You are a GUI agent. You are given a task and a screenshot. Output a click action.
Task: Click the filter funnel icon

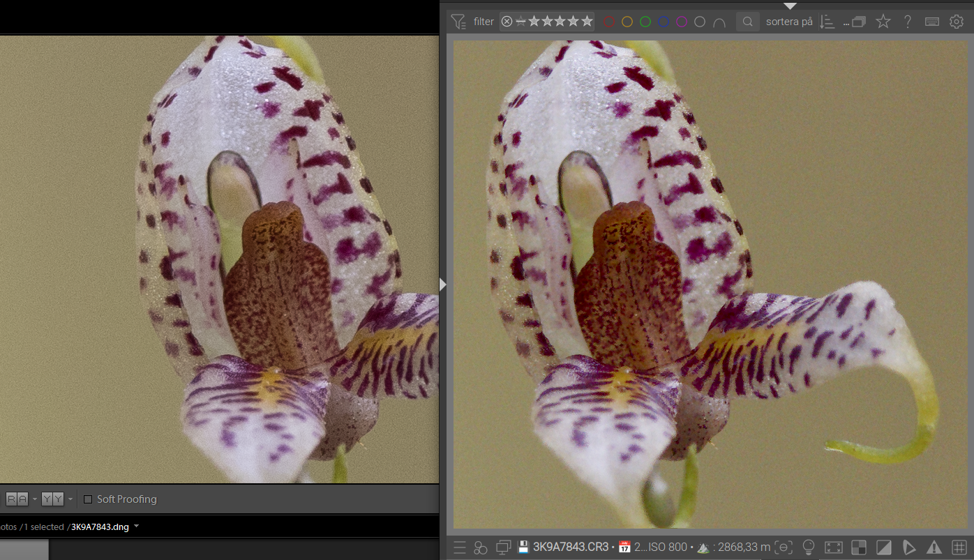(x=458, y=22)
